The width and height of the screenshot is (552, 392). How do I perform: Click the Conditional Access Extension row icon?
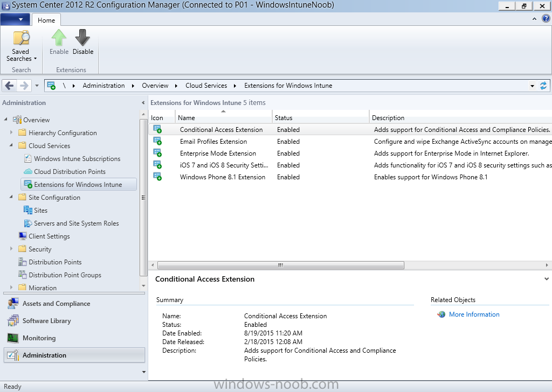click(157, 129)
